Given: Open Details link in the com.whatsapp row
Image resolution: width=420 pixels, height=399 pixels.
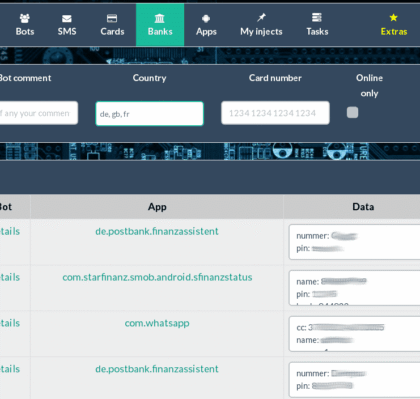Looking at the screenshot, I should [x=10, y=323].
